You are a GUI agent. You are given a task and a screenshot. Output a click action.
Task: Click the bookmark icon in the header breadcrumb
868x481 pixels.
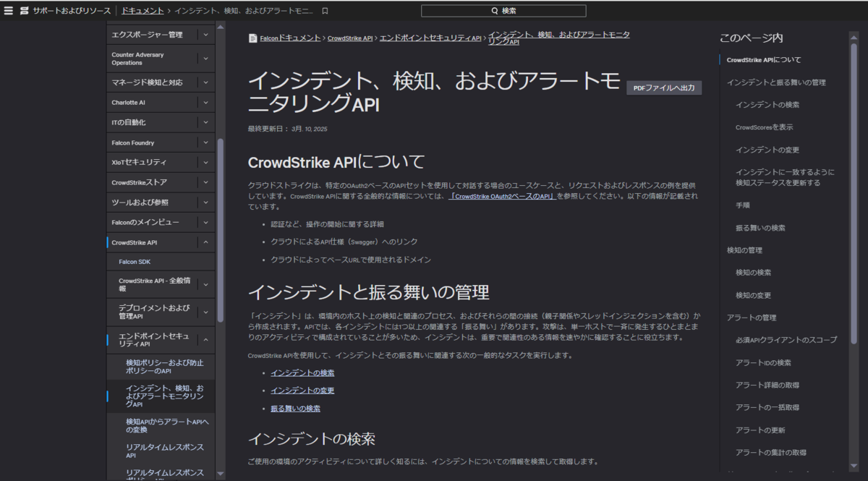click(x=325, y=11)
